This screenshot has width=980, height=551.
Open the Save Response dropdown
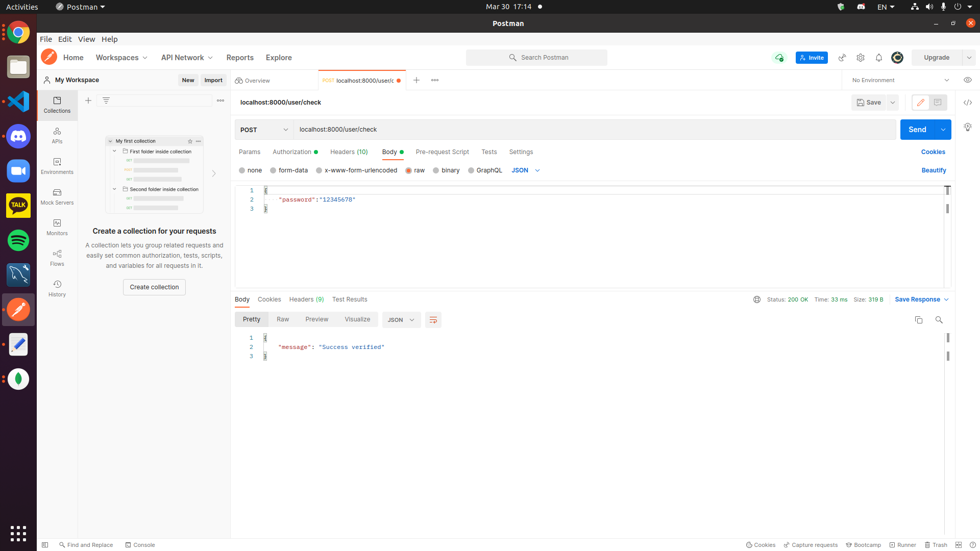coord(922,299)
